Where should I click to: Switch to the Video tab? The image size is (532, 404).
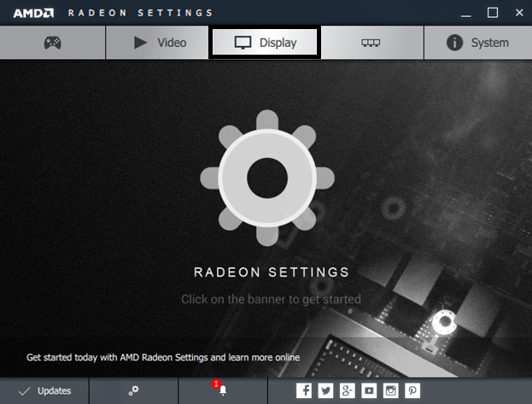[x=157, y=43]
